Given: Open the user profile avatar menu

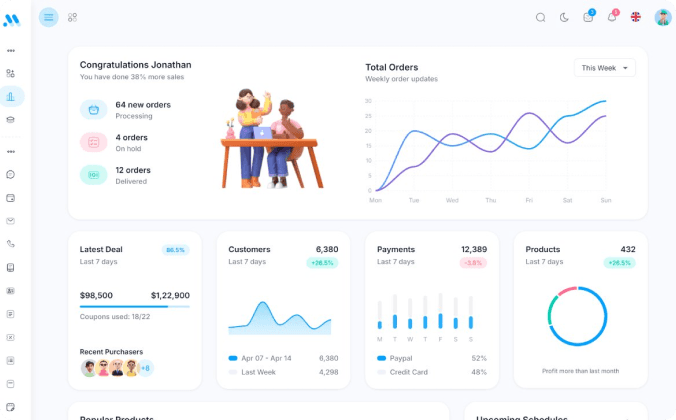Looking at the screenshot, I should click(663, 17).
